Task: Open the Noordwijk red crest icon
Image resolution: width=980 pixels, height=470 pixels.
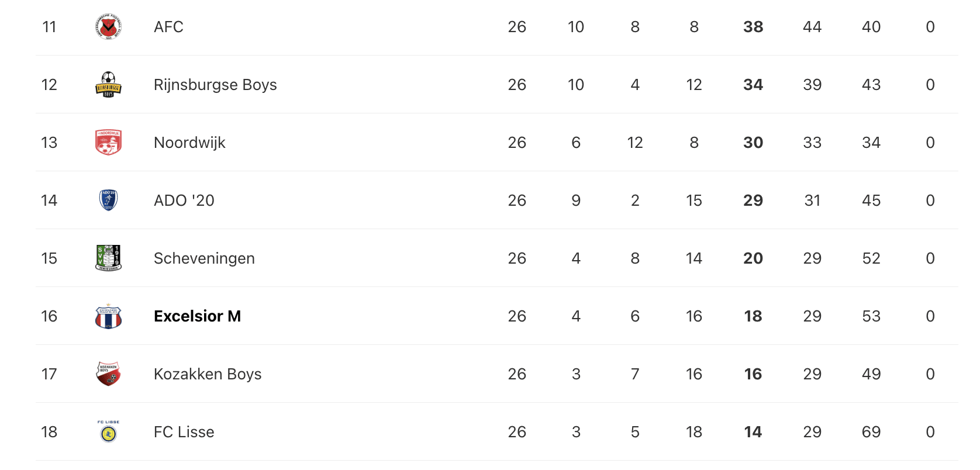Action: point(108,143)
